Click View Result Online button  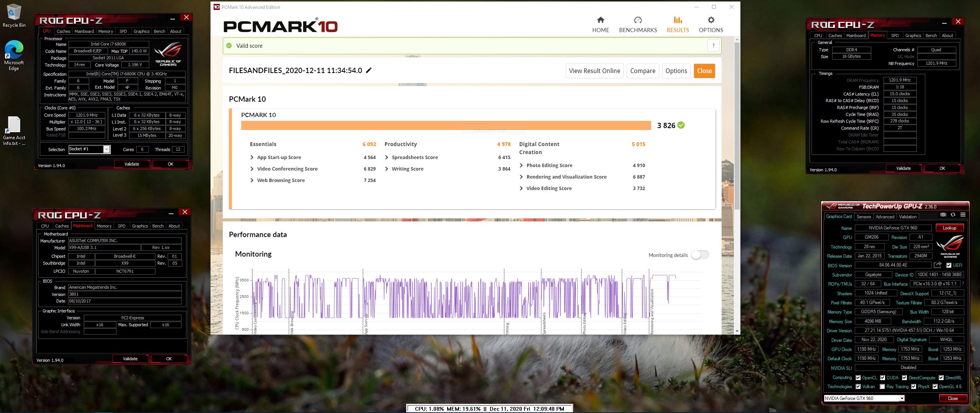click(595, 71)
